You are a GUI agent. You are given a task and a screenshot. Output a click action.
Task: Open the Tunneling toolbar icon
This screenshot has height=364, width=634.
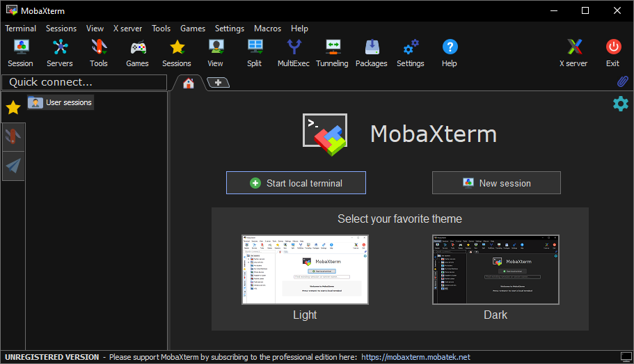pos(333,47)
